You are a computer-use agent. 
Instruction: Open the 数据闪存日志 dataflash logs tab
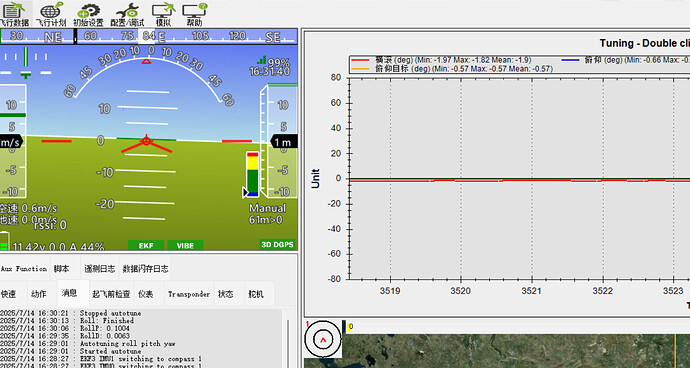pos(145,269)
